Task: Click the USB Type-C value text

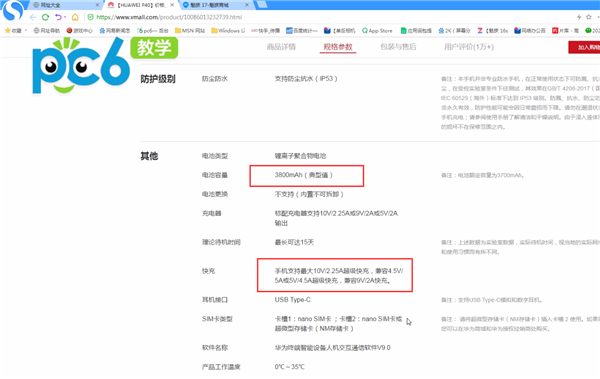Action: coord(293,300)
